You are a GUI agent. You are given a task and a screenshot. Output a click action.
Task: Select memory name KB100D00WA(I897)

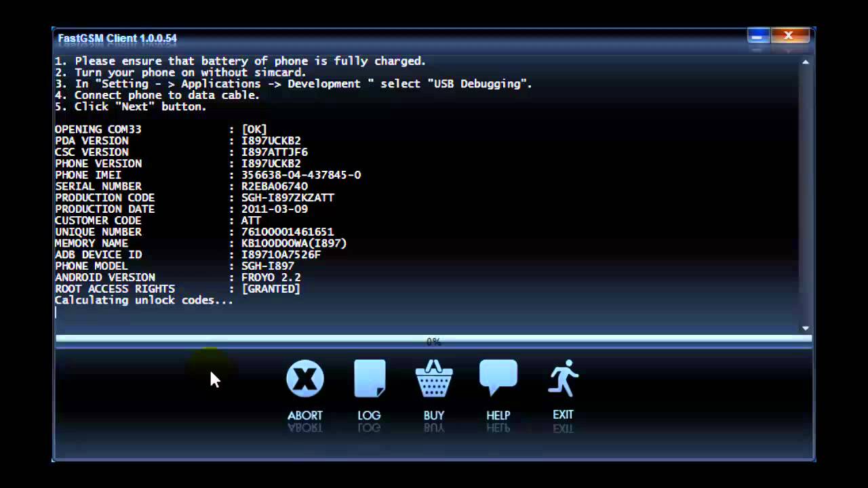tap(294, 243)
